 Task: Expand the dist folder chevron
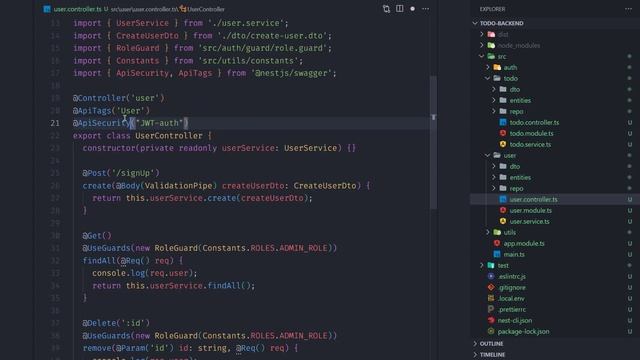pyautogui.click(x=482, y=34)
